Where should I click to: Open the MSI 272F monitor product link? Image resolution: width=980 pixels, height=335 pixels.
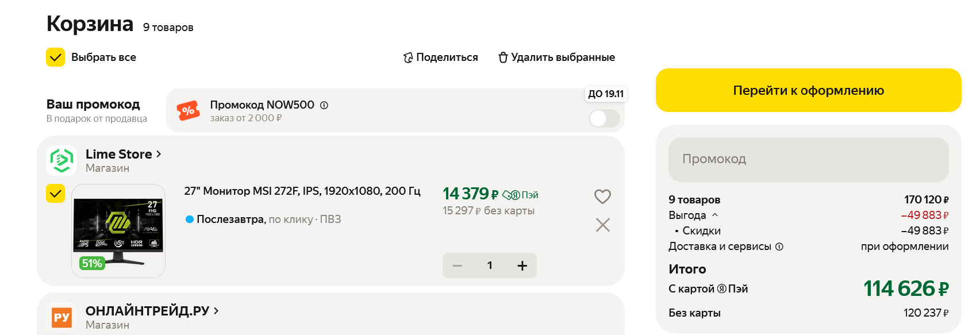pos(302,191)
